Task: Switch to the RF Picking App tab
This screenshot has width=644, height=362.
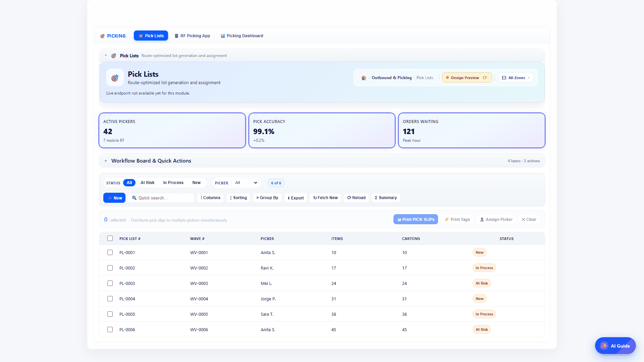Action: [192, 36]
